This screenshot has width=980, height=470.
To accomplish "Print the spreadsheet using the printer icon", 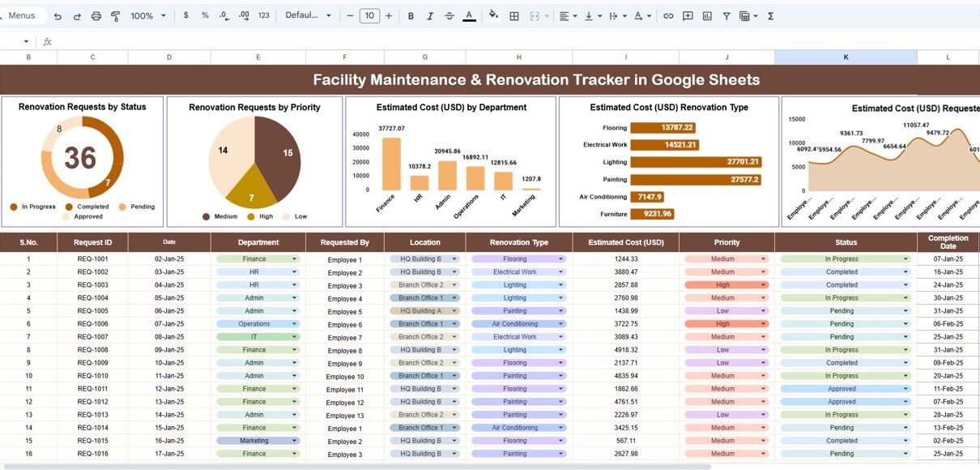I will point(96,16).
